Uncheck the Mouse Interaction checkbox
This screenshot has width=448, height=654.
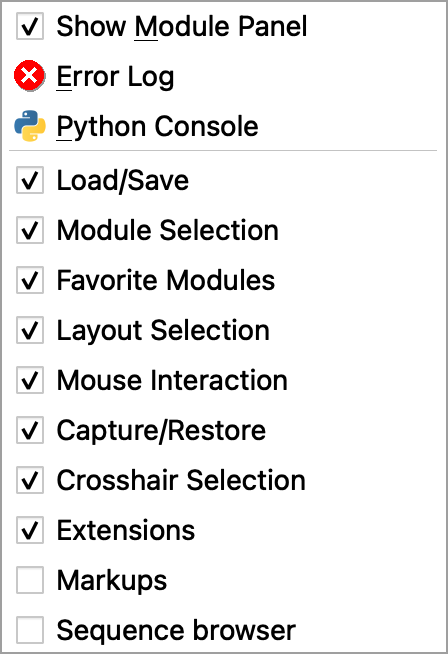(x=30, y=380)
